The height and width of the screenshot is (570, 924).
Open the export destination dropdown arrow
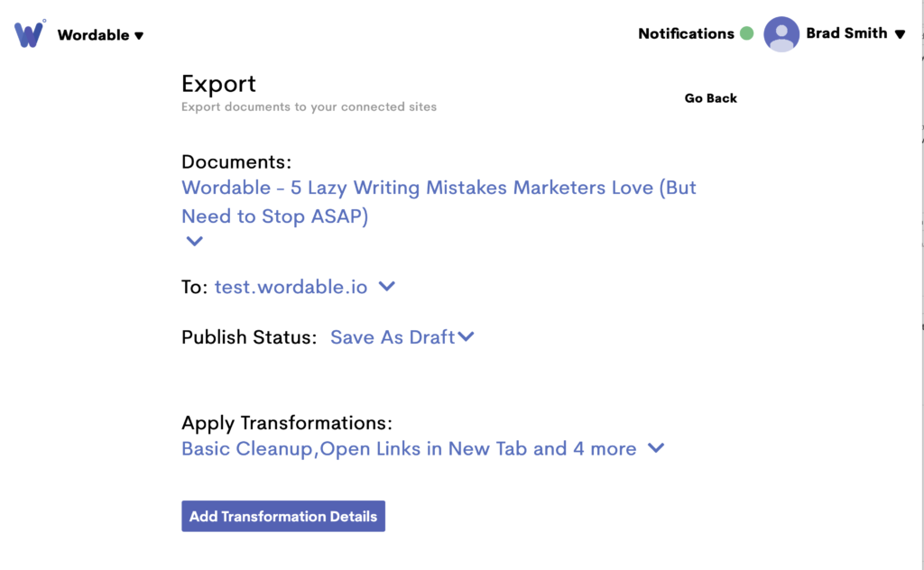pyautogui.click(x=386, y=286)
